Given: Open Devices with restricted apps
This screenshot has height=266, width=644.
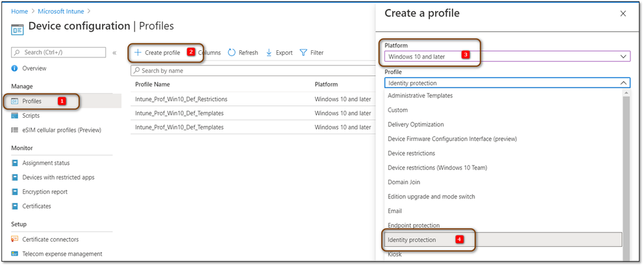Looking at the screenshot, I should point(58,177).
